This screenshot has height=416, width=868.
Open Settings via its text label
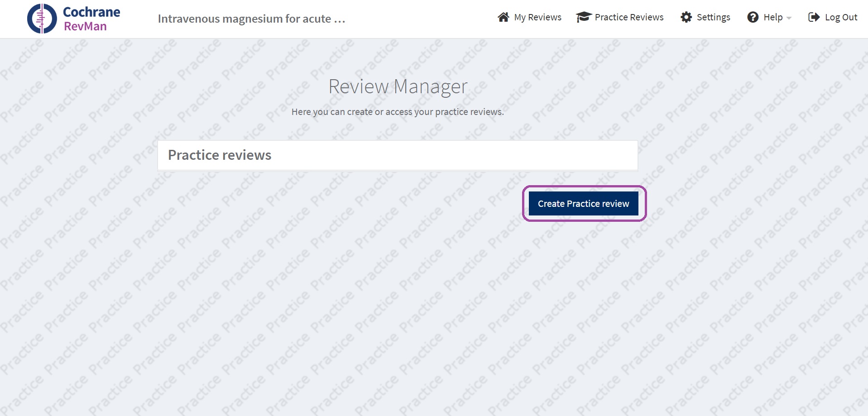tap(713, 17)
